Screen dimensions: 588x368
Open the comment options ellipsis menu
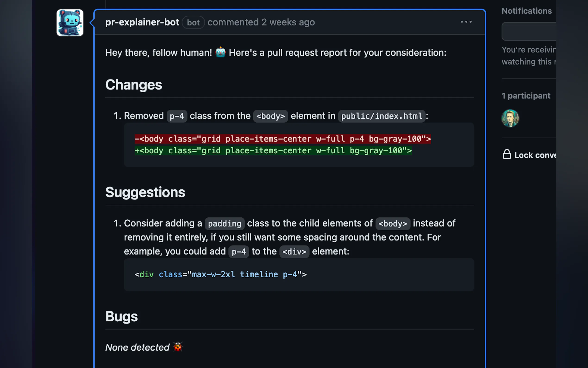pyautogui.click(x=466, y=22)
